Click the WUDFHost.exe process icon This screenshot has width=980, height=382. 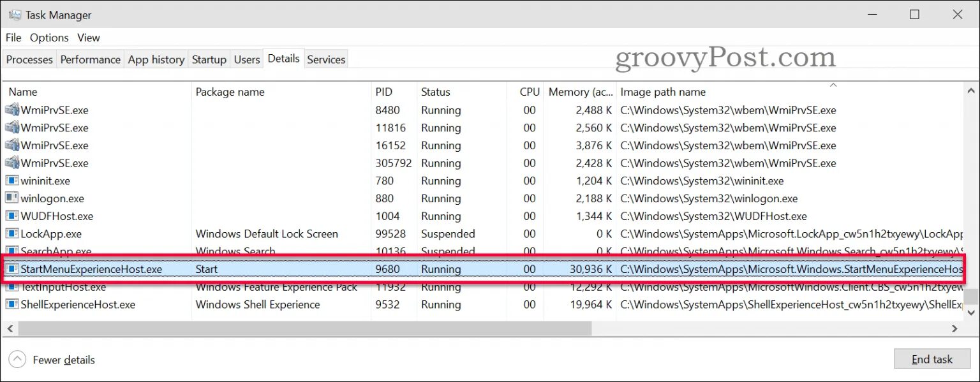tap(11, 216)
